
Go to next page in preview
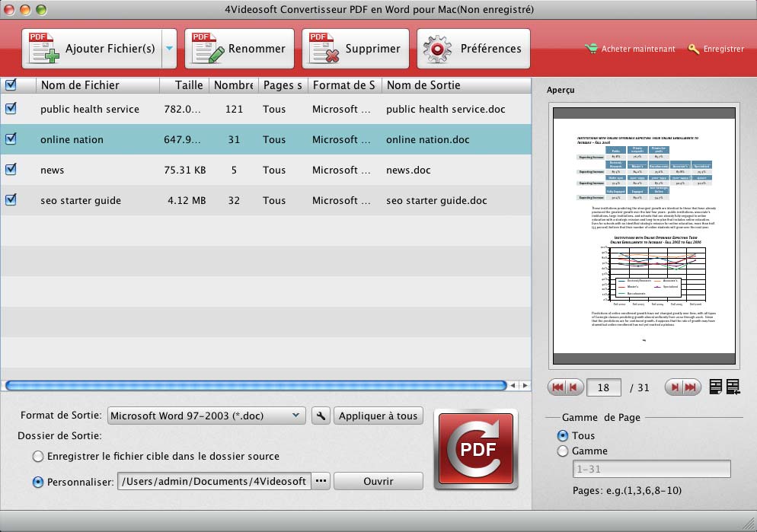(x=673, y=387)
